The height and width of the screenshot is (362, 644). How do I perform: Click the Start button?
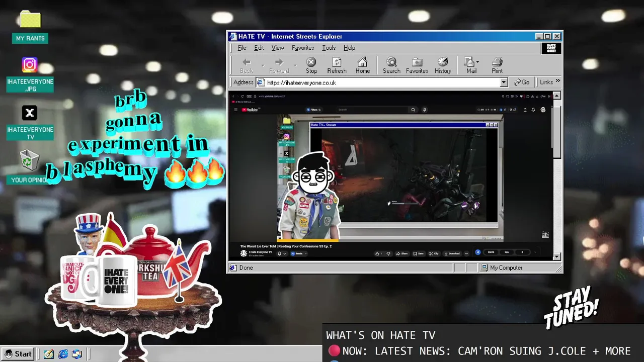[18, 354]
